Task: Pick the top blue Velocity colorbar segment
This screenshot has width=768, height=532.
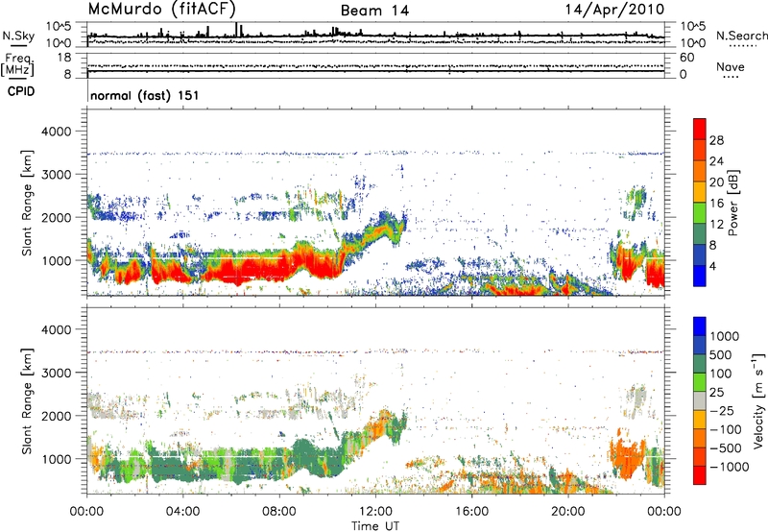Action: (700, 326)
